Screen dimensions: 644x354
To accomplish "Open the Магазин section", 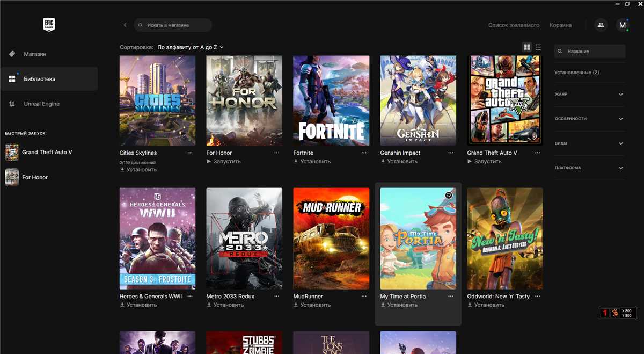I will (x=49, y=54).
